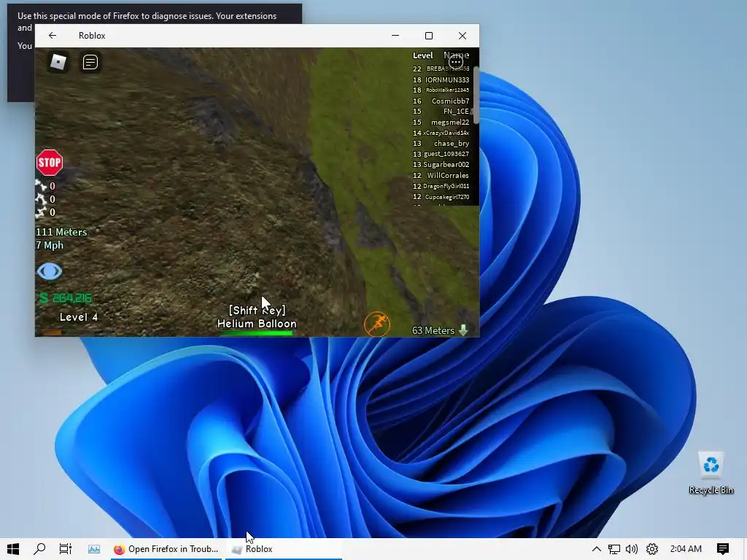Click the green down arrow beside 63 Meters
747x560 pixels.
click(x=463, y=330)
